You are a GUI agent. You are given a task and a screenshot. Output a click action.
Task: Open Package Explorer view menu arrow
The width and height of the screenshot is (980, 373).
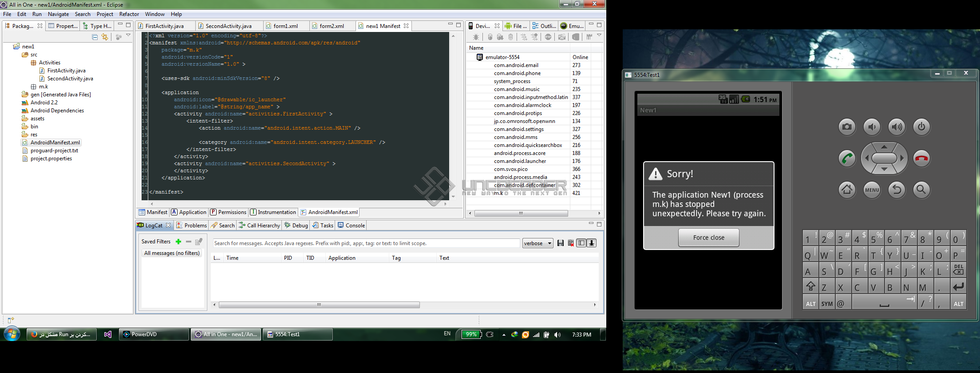pos(128,35)
